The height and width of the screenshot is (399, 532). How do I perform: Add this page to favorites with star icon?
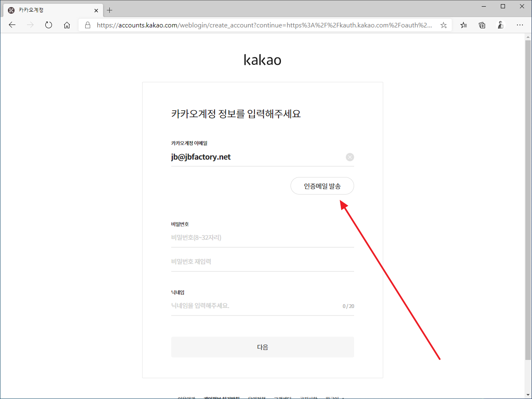point(444,25)
